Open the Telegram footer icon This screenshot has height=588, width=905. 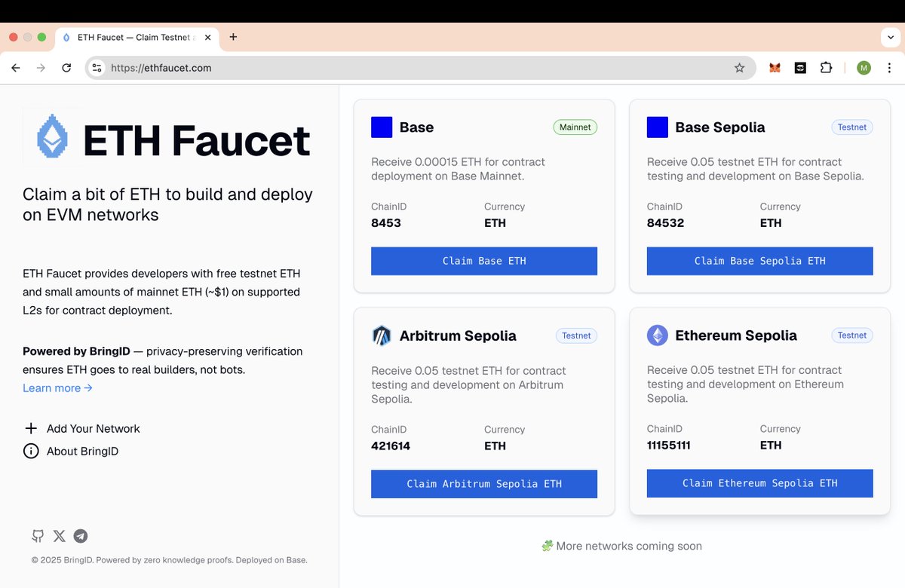tap(81, 536)
